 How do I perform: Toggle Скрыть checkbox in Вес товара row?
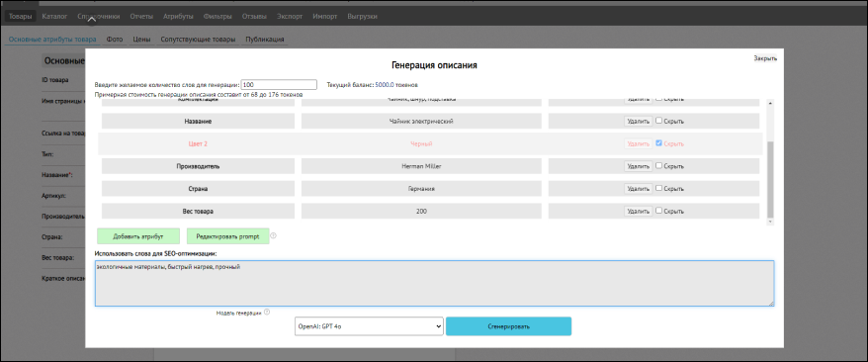[x=658, y=211]
